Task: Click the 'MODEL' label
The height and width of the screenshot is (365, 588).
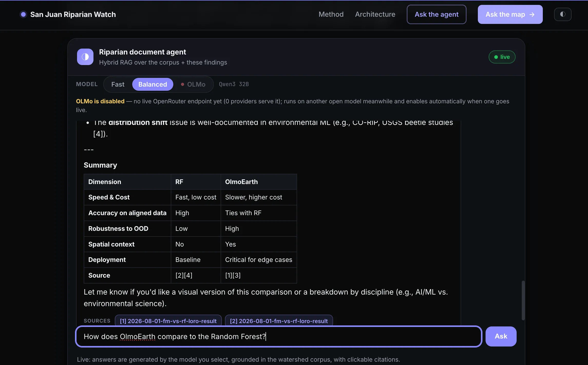Action: click(x=87, y=84)
